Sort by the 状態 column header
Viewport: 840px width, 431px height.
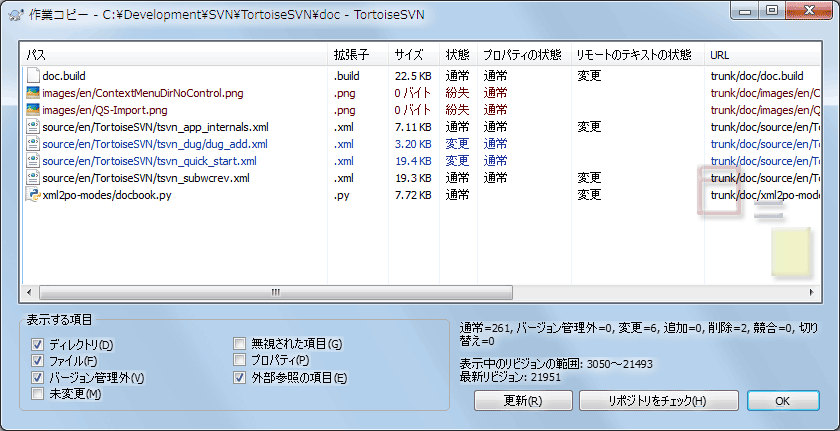(458, 55)
